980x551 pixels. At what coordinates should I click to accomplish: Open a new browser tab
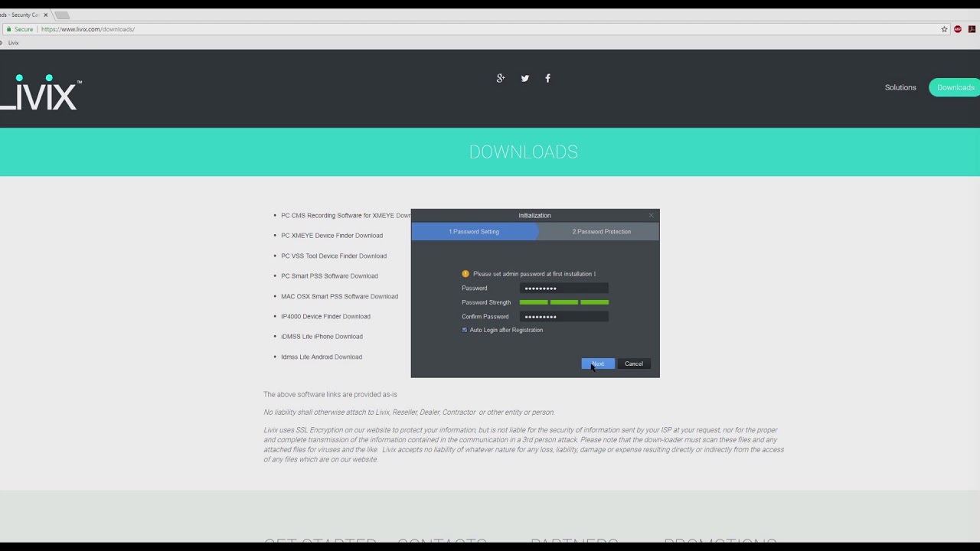tap(62, 15)
